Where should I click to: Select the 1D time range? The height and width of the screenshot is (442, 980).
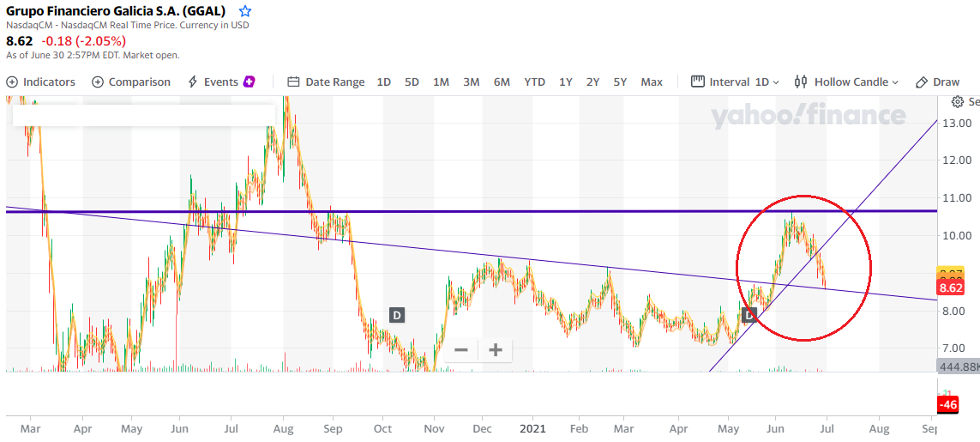384,82
